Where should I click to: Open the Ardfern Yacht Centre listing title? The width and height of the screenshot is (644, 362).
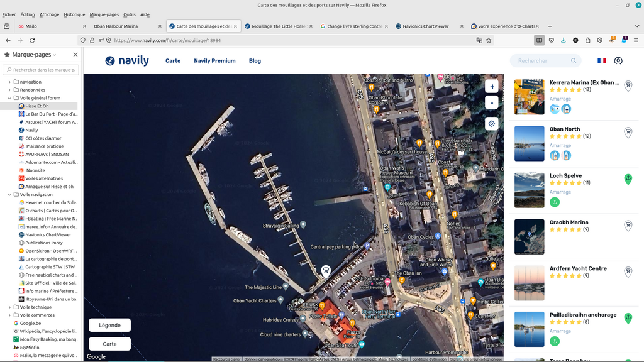pos(578,268)
